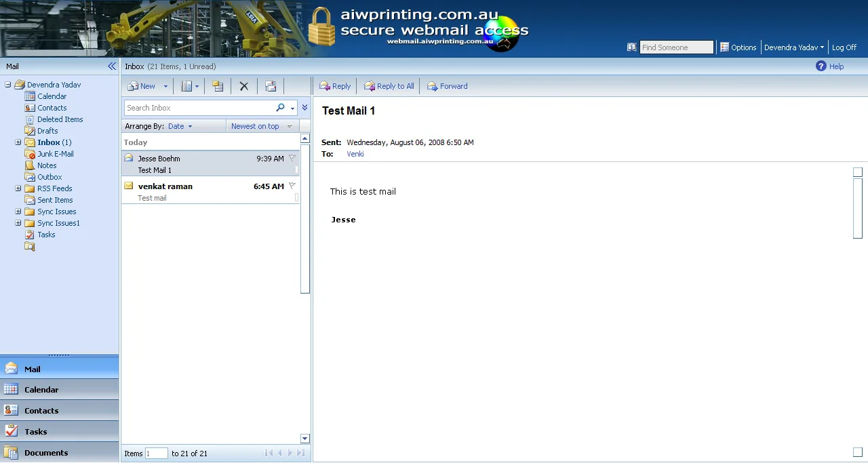Screen dimensions: 868x463
Task: Open the Contacts folder in tree
Action: [52, 108]
